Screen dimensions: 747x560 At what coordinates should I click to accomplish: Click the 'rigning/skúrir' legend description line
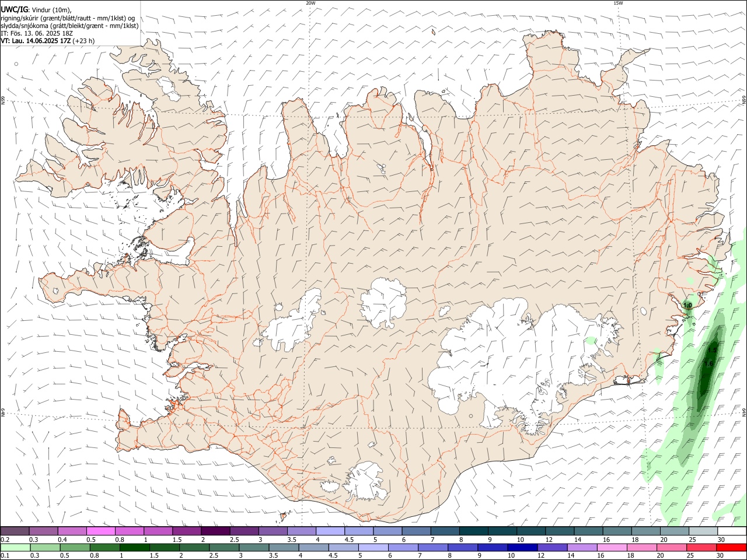(68, 18)
